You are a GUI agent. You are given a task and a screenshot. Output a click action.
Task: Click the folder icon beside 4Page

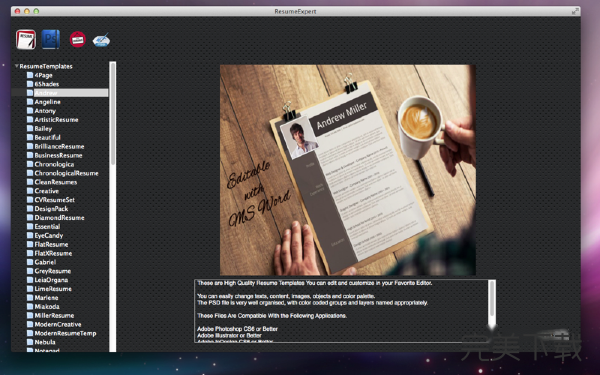pyautogui.click(x=30, y=75)
